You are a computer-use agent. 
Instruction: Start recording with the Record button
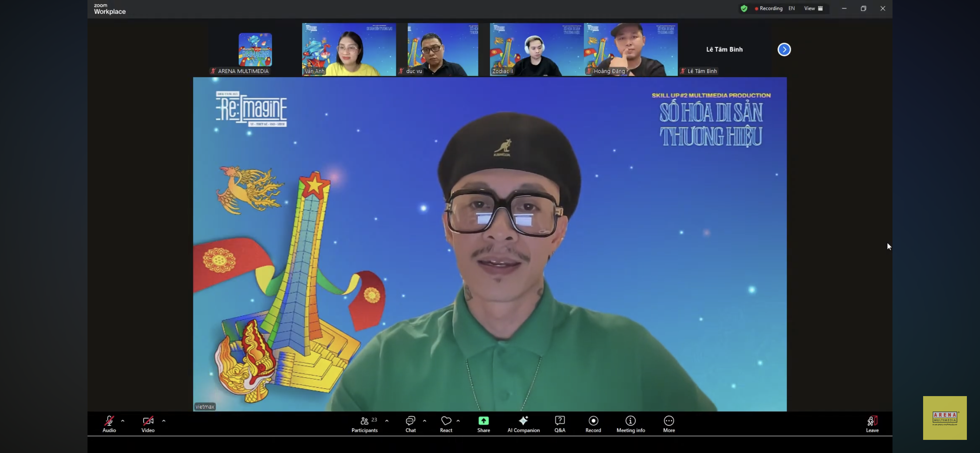point(593,424)
